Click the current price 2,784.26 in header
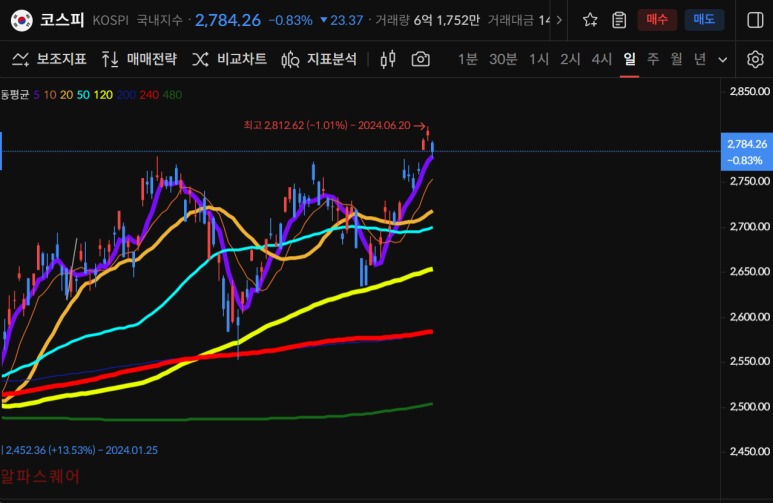Screen dimensions: 773x503 [228, 20]
